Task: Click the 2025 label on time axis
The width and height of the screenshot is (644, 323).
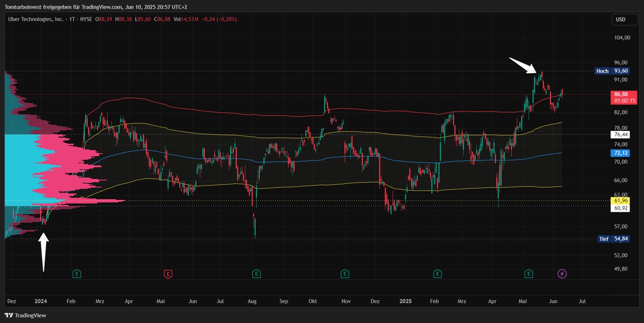Action: click(x=406, y=301)
